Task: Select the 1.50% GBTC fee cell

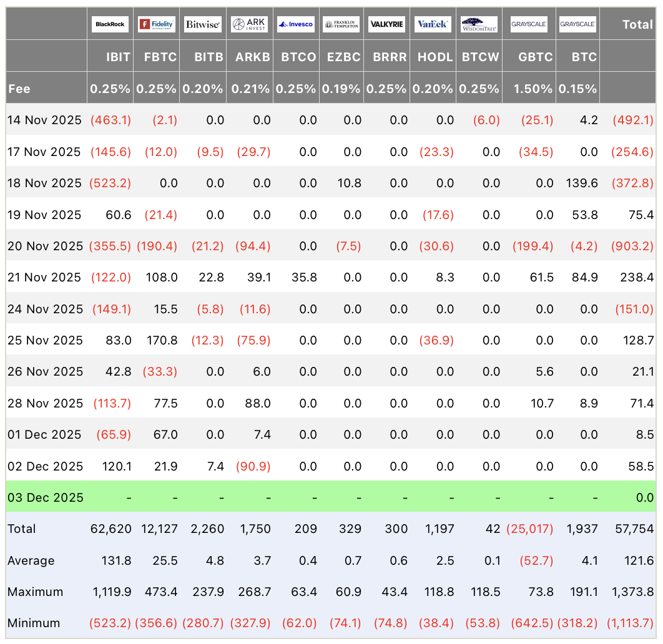Action: point(534,89)
